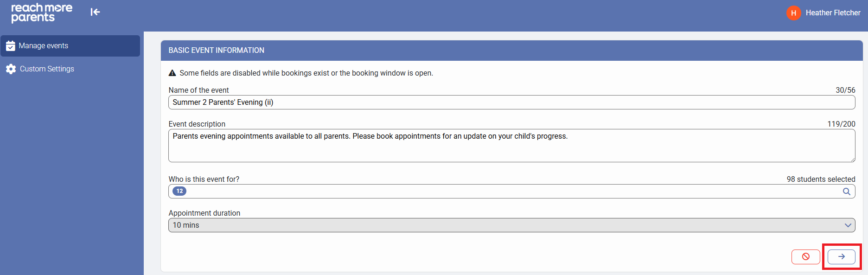Image resolution: width=868 pixels, height=275 pixels.
Task: Click the Manage events calendar icon
Action: coord(11,46)
